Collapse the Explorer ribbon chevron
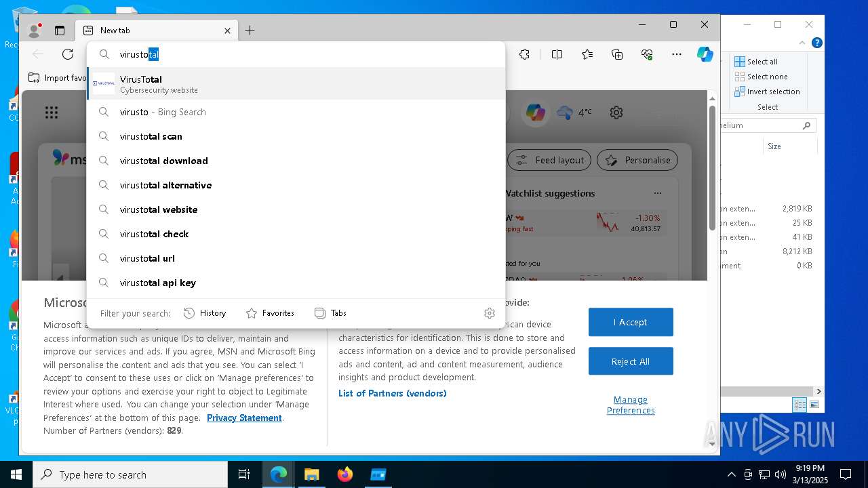Screen dimensions: 868x488 click(803, 43)
